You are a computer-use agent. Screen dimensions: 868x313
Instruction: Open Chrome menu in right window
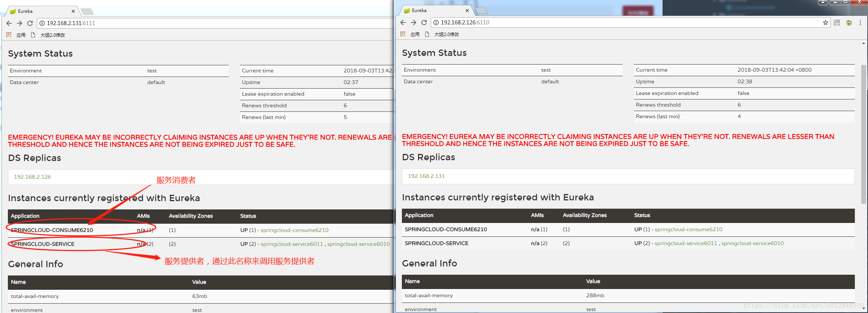860,23
